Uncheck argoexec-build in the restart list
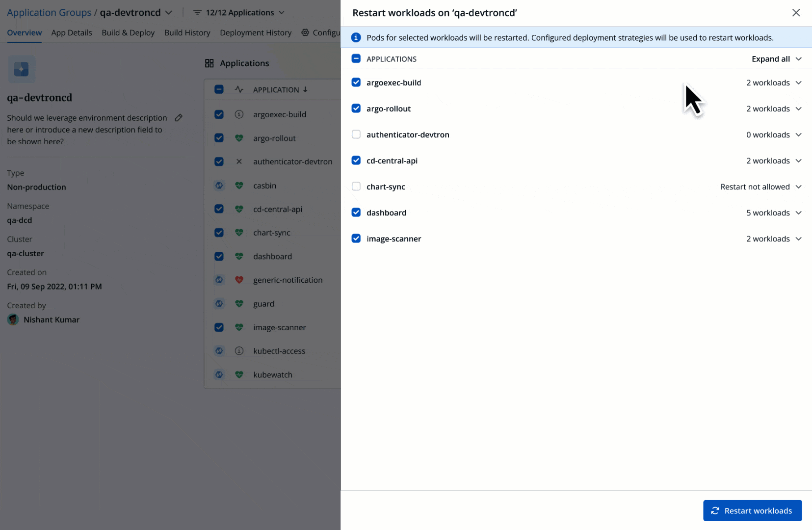 click(x=356, y=82)
